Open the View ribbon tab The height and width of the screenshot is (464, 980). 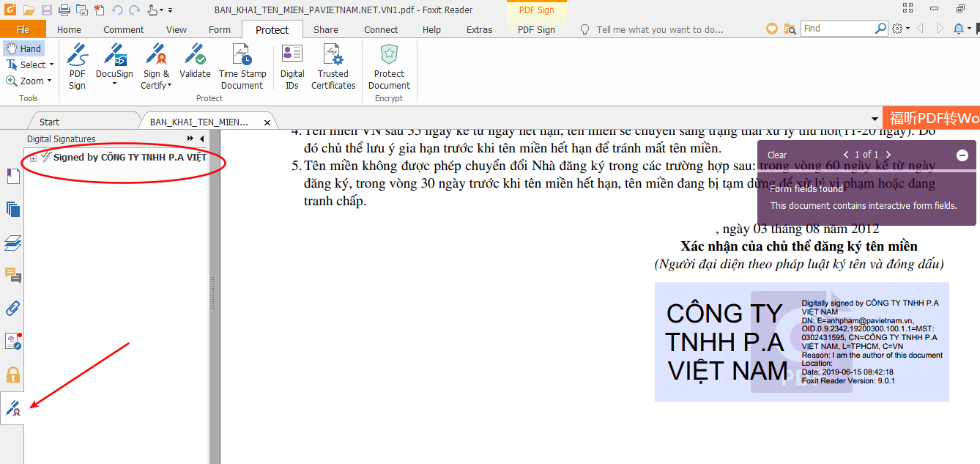pos(177,29)
